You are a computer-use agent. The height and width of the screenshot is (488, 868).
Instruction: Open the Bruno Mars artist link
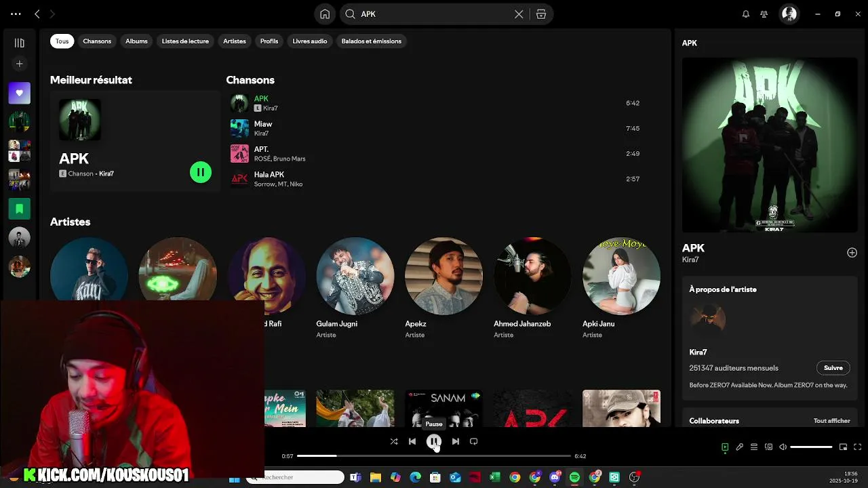coord(290,159)
